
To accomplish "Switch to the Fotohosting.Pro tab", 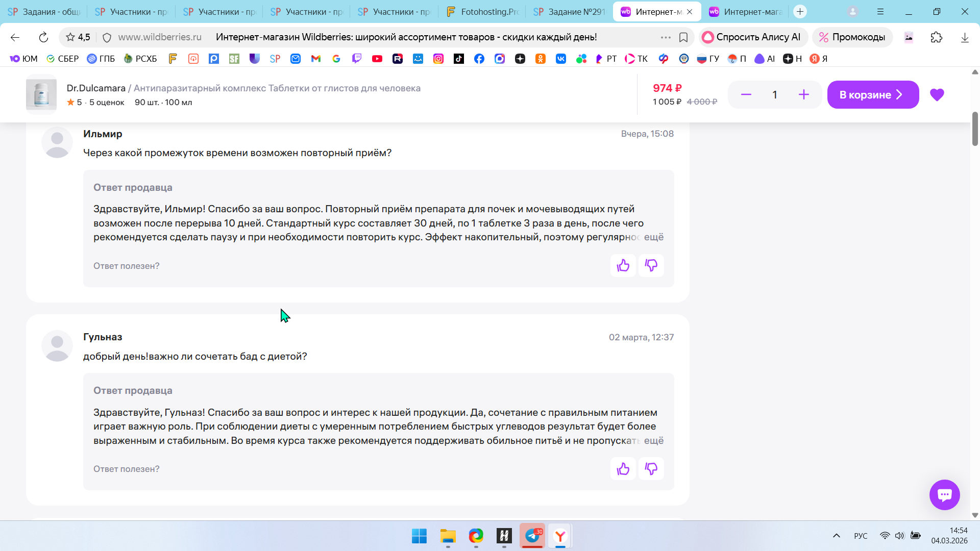I will (482, 12).
